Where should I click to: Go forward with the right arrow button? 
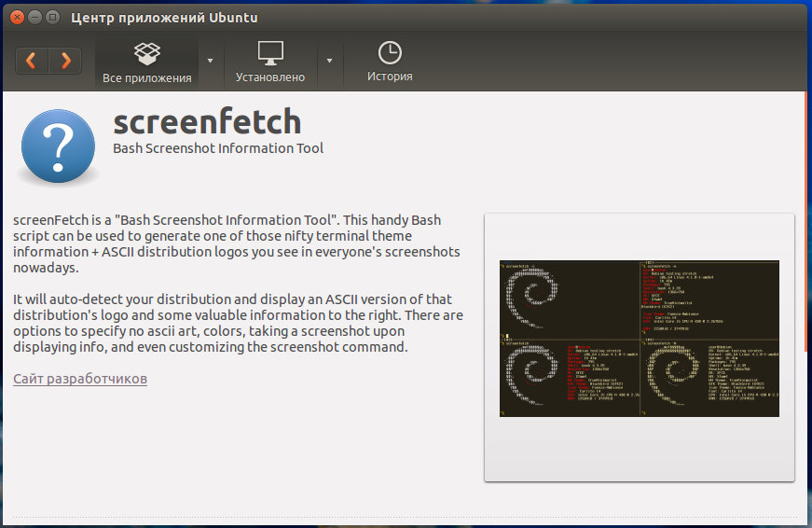pyautogui.click(x=65, y=61)
